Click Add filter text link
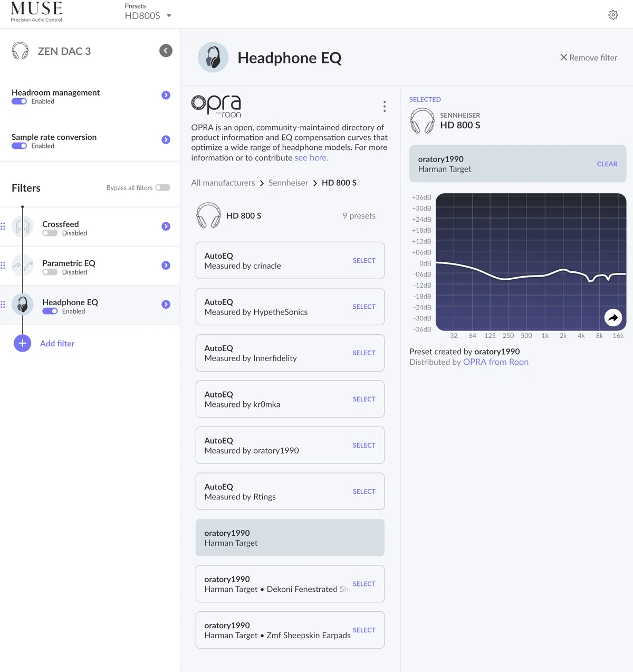The height and width of the screenshot is (672, 633). point(57,344)
